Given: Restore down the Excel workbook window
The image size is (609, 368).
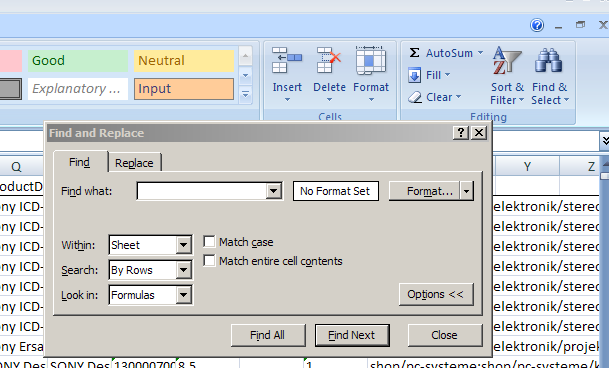Looking at the screenshot, I should [x=580, y=25].
